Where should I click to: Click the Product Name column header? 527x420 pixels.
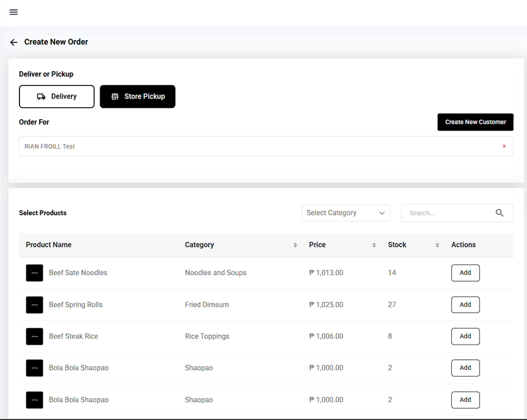[x=49, y=245]
